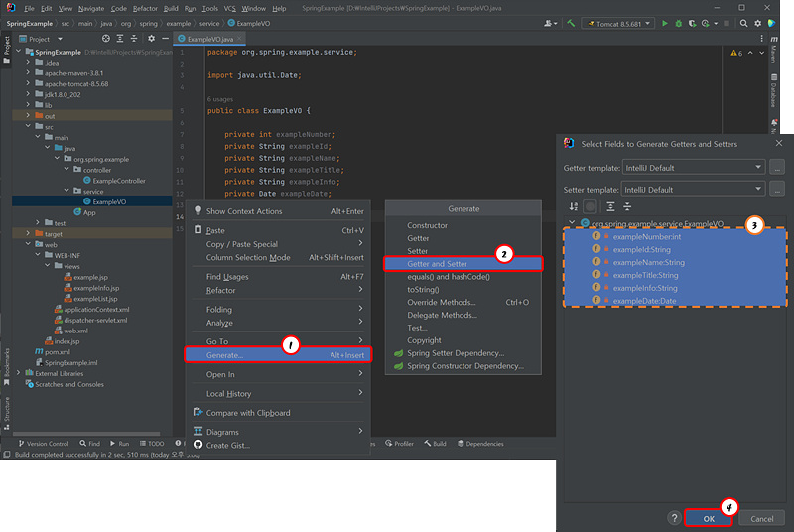The height and width of the screenshot is (532, 794).
Task: Click ellipsis button next to Getter template
Action: (777, 168)
